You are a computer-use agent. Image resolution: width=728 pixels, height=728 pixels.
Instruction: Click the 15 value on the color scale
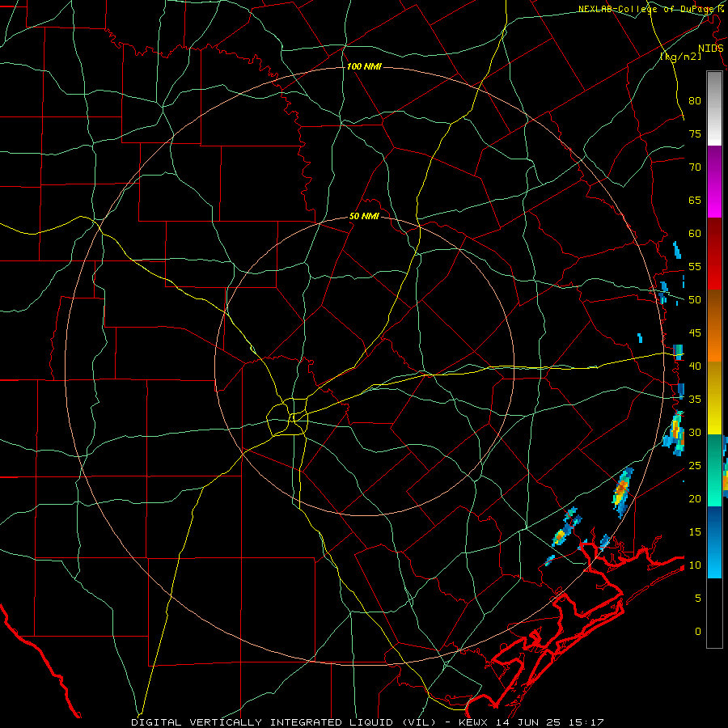pyautogui.click(x=695, y=532)
